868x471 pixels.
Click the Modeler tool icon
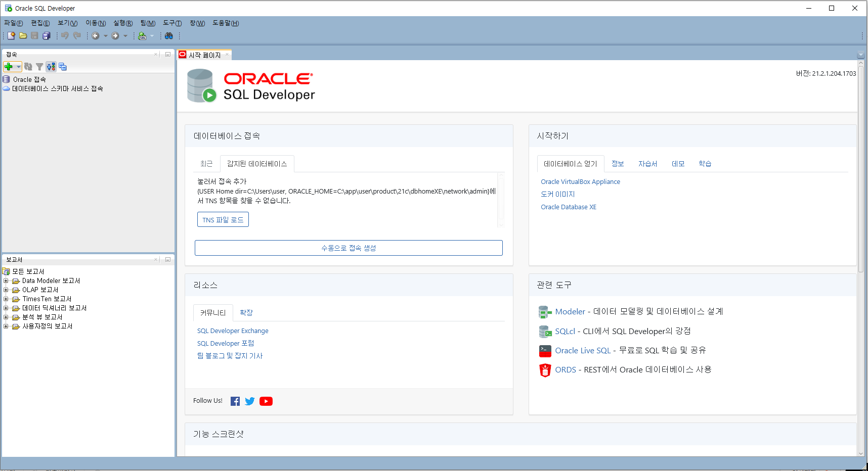pos(545,312)
